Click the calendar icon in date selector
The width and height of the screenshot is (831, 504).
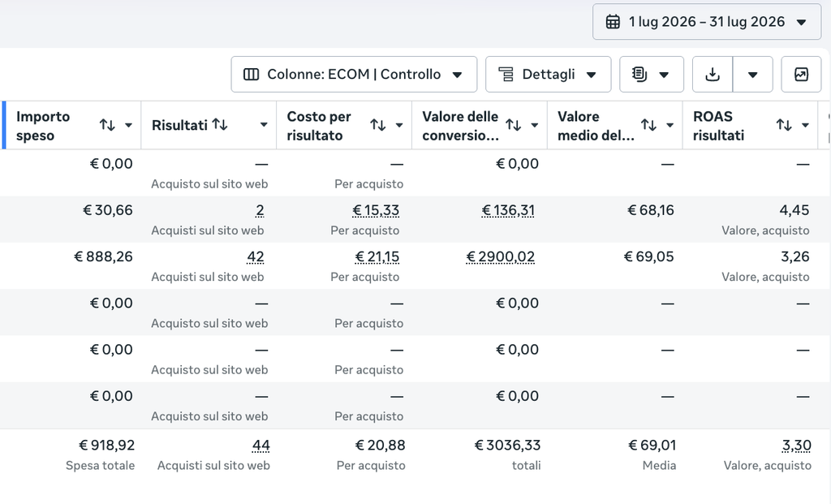614,22
